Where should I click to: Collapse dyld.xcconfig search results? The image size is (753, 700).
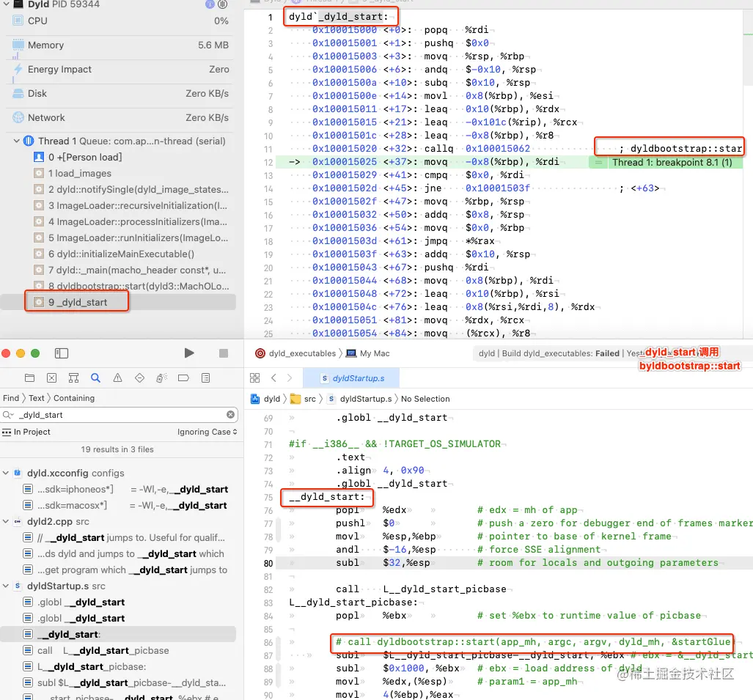pyautogui.click(x=6, y=473)
